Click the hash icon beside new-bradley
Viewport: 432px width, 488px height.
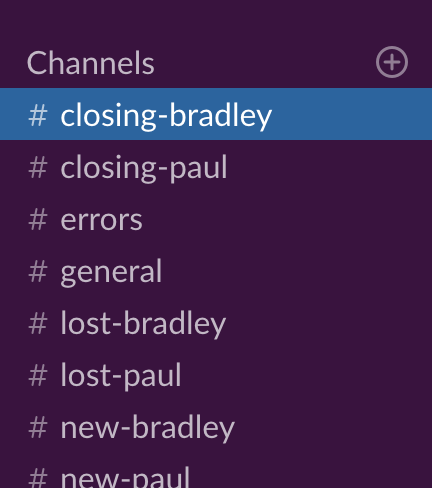pos(38,428)
